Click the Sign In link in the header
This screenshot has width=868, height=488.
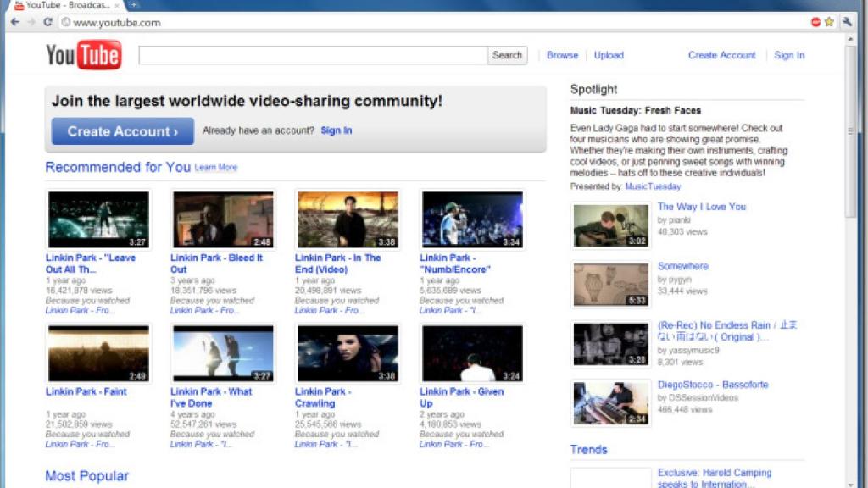789,55
